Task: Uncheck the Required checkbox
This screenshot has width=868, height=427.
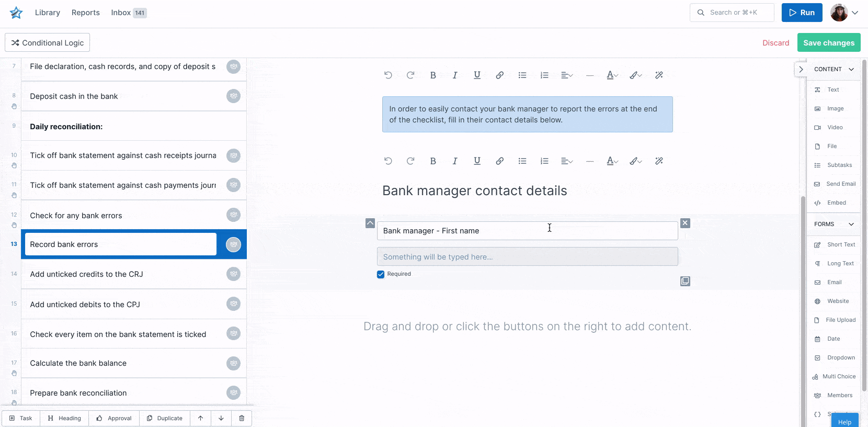Action: click(381, 274)
